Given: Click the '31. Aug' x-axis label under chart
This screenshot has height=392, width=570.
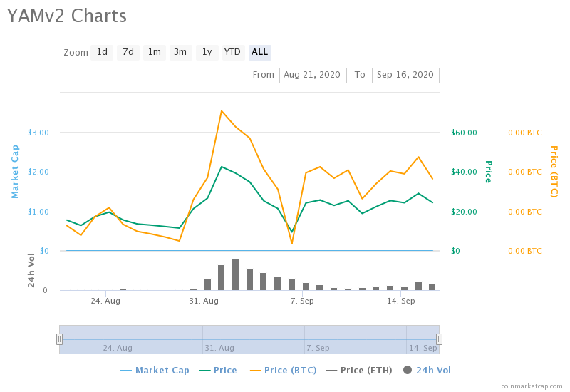Looking at the screenshot, I should [x=204, y=301].
